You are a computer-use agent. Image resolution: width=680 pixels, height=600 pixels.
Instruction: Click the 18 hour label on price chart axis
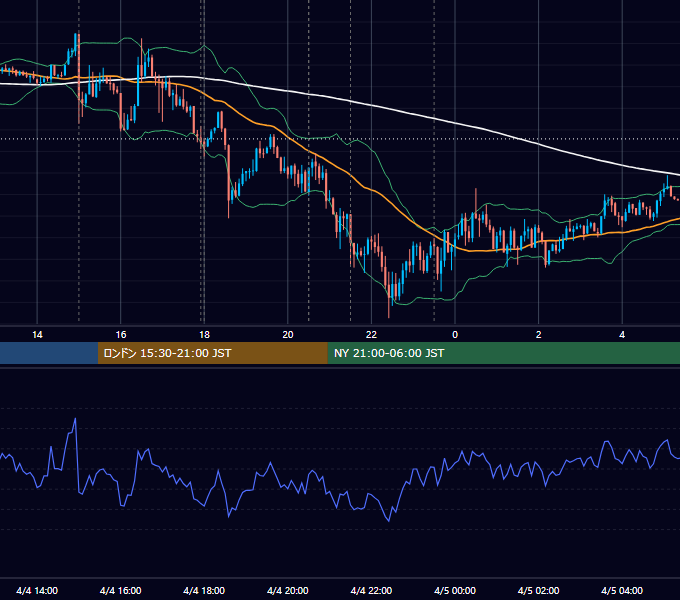coord(204,335)
